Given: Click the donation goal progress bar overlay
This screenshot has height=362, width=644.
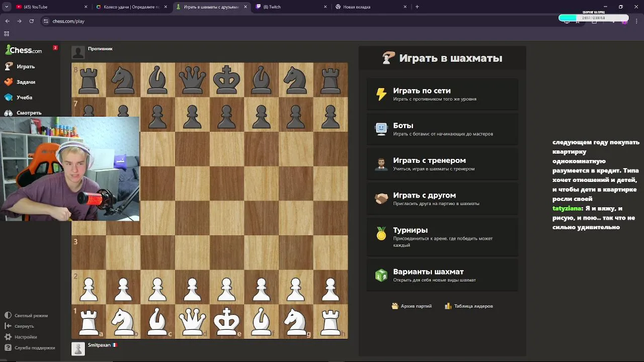Looking at the screenshot, I should click(x=594, y=18).
